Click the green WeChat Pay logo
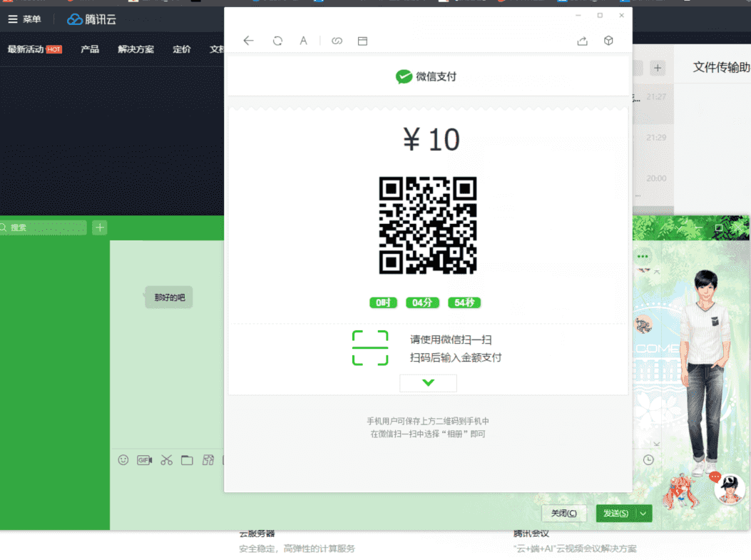The image size is (751, 560). (x=404, y=76)
